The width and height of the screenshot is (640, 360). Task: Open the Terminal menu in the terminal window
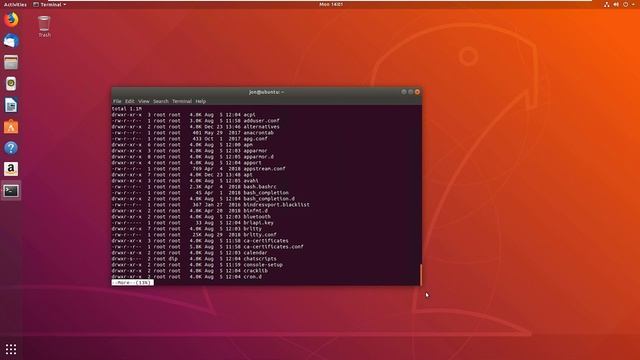point(182,101)
